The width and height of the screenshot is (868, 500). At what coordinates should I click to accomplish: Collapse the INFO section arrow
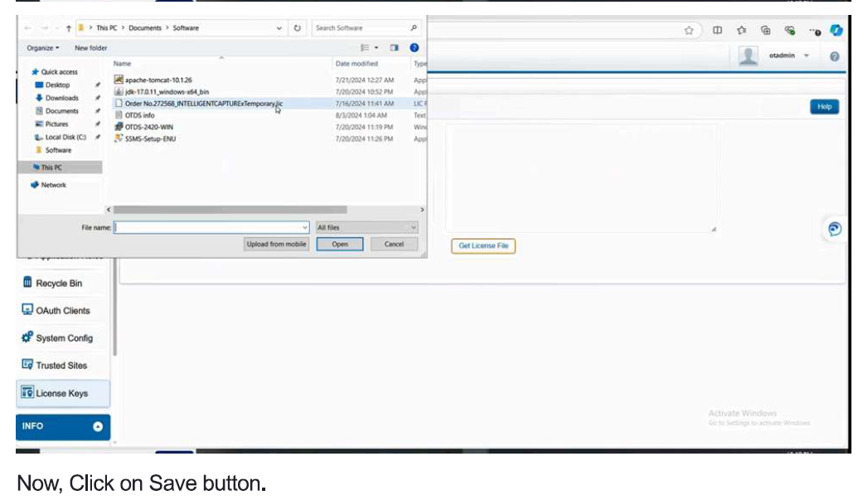[x=98, y=427]
